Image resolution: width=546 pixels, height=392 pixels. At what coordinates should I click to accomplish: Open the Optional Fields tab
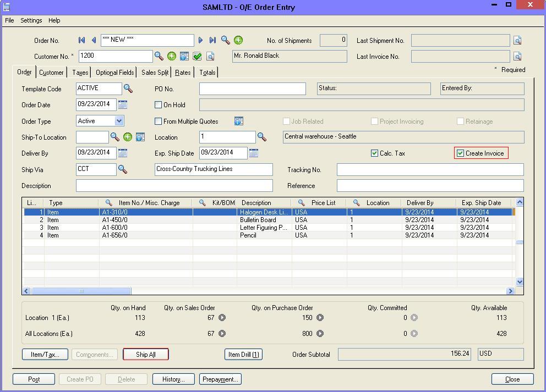[114, 73]
